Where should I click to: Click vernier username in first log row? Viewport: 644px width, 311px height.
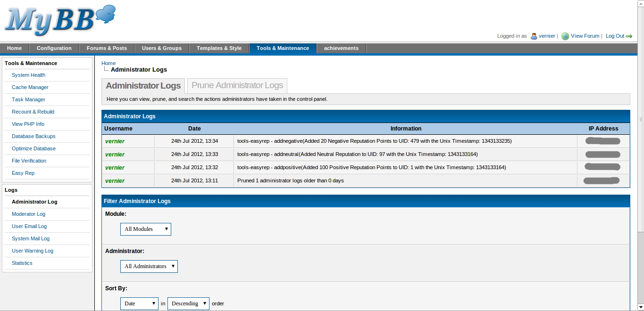(115, 141)
